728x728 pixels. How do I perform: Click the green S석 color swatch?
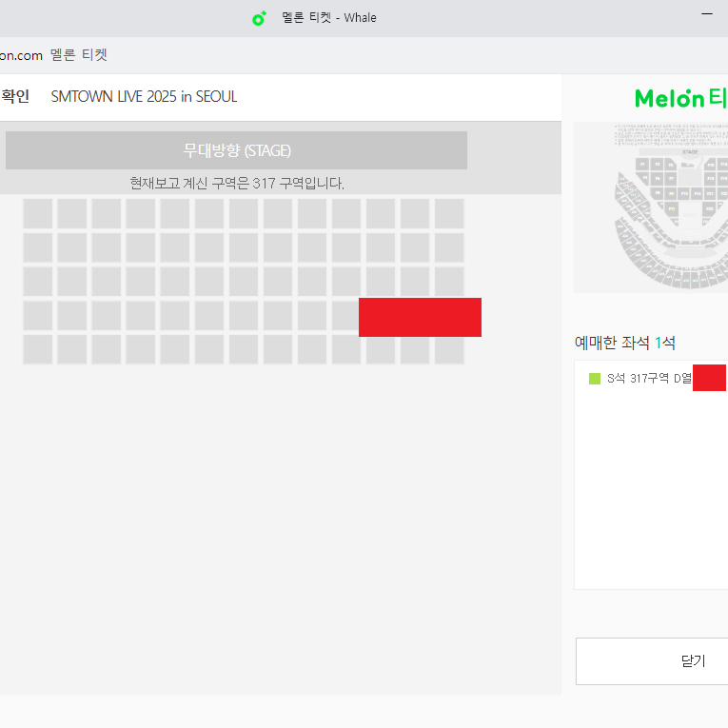[x=594, y=379]
